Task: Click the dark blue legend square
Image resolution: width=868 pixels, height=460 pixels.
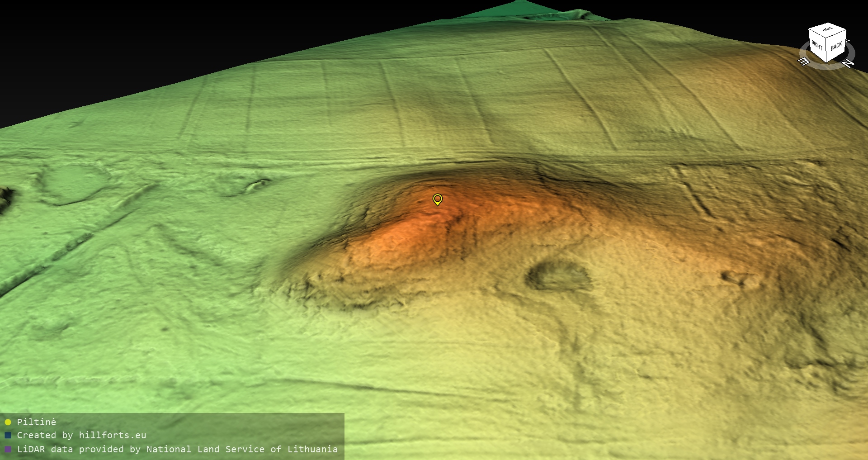Action: click(8, 436)
